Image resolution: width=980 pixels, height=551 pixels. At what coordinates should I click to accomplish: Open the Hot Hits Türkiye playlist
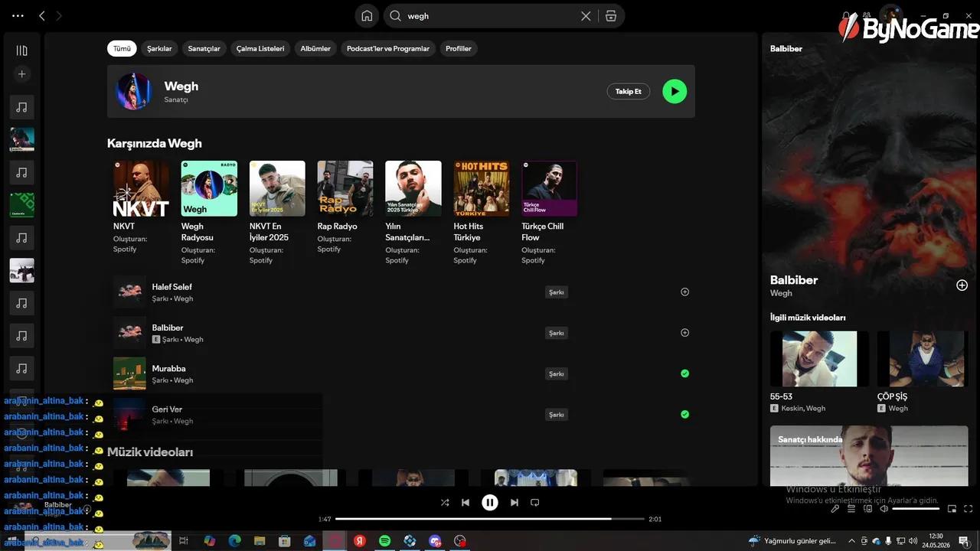[x=482, y=188]
